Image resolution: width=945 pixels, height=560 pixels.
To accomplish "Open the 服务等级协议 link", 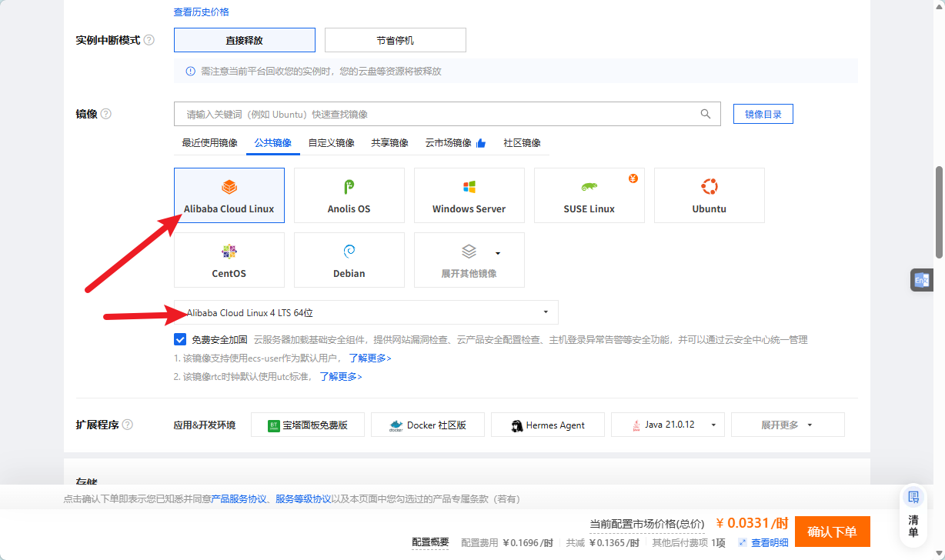I will (303, 499).
